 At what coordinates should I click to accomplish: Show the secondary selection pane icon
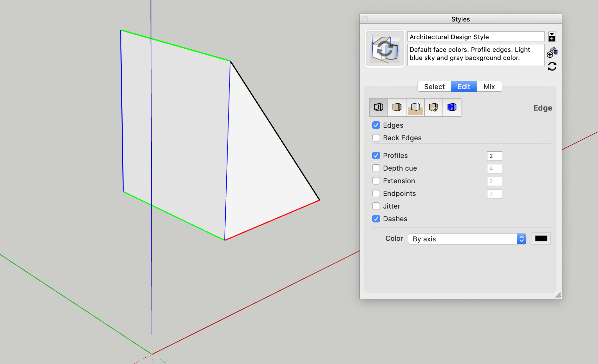(552, 37)
